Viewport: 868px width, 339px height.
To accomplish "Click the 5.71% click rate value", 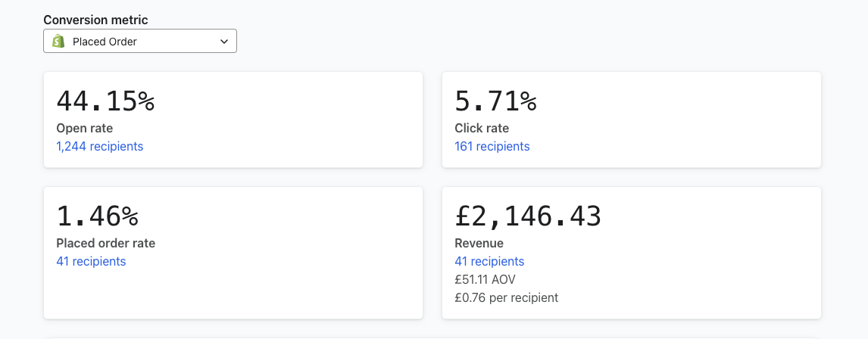I will pyautogui.click(x=495, y=101).
